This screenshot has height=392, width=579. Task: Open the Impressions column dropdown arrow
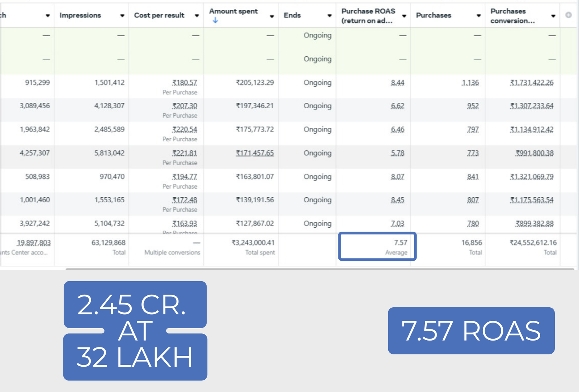(122, 16)
